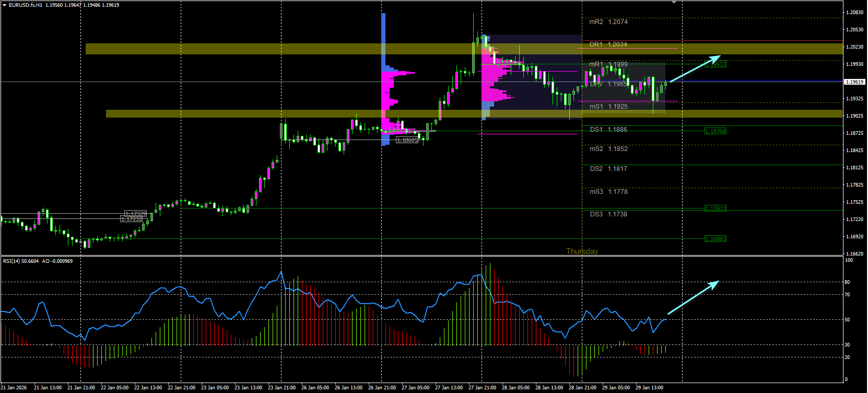Click the chart shift triangle marker at top

(674, 2)
